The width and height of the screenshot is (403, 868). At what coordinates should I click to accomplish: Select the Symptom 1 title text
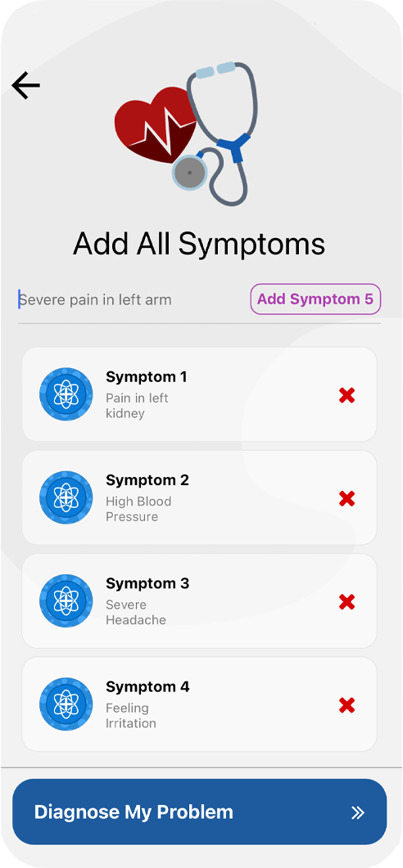pyautogui.click(x=147, y=377)
